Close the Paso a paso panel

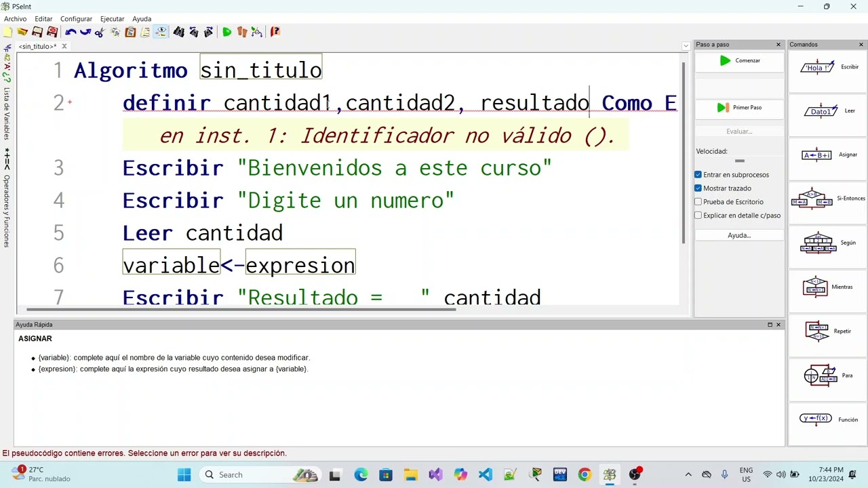(x=778, y=45)
